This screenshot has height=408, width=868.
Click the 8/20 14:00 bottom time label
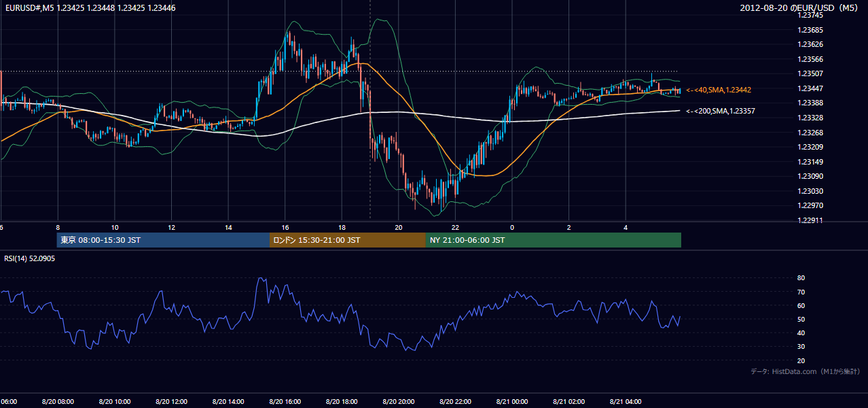point(228,402)
